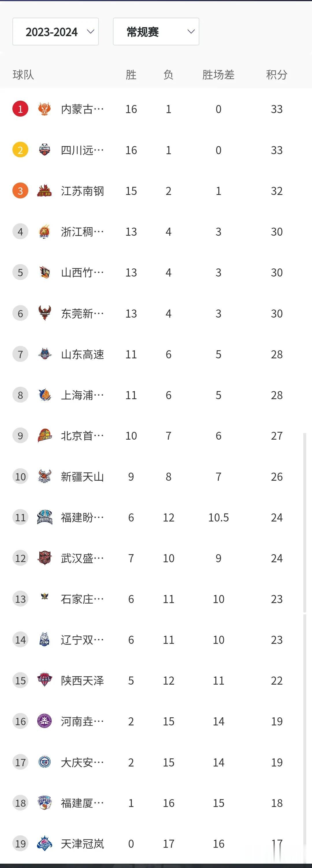Click the vertical scrollbar on the right edge
Viewport: 312px width, 868px height.
(305, 522)
